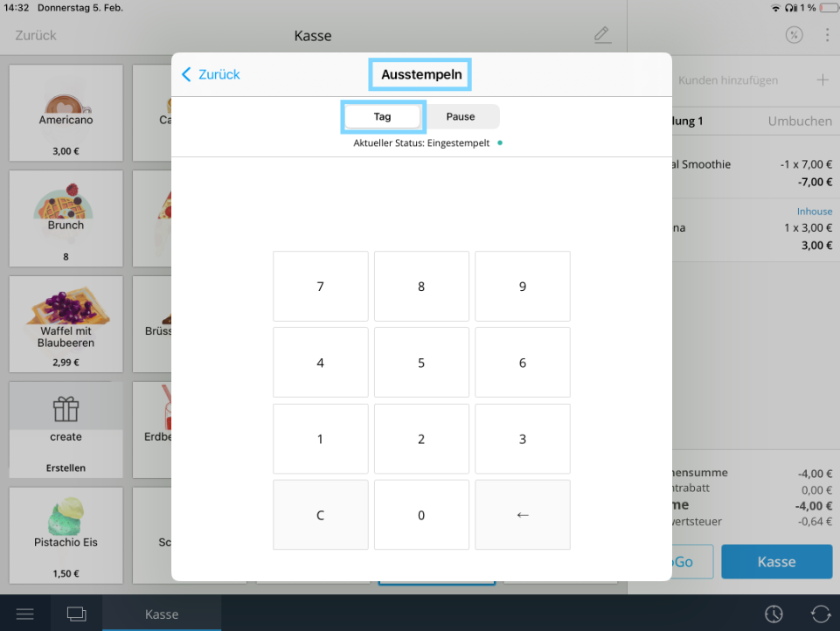Tap Aktueller Status: Eingestempelt text
The image size is (840, 631).
point(421,143)
